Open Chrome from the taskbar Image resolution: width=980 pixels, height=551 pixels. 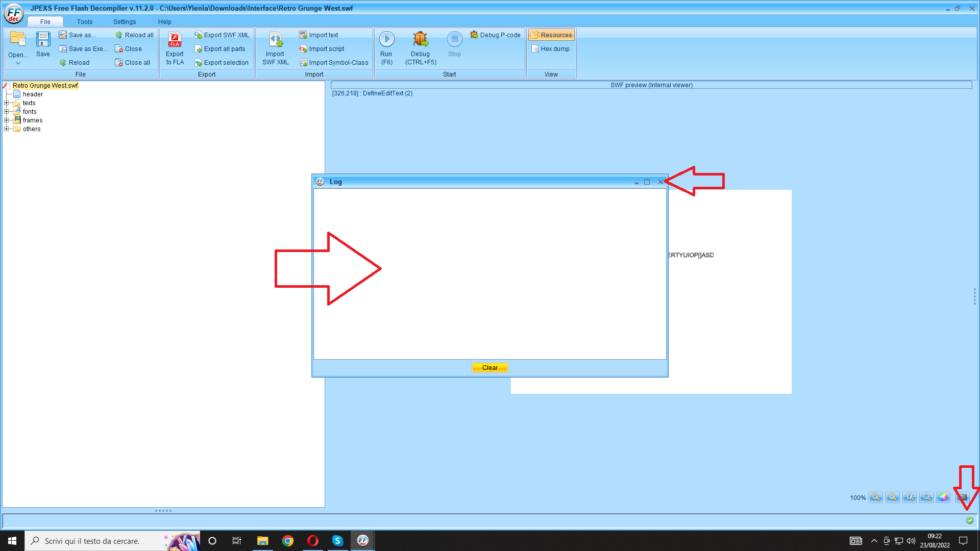288,541
